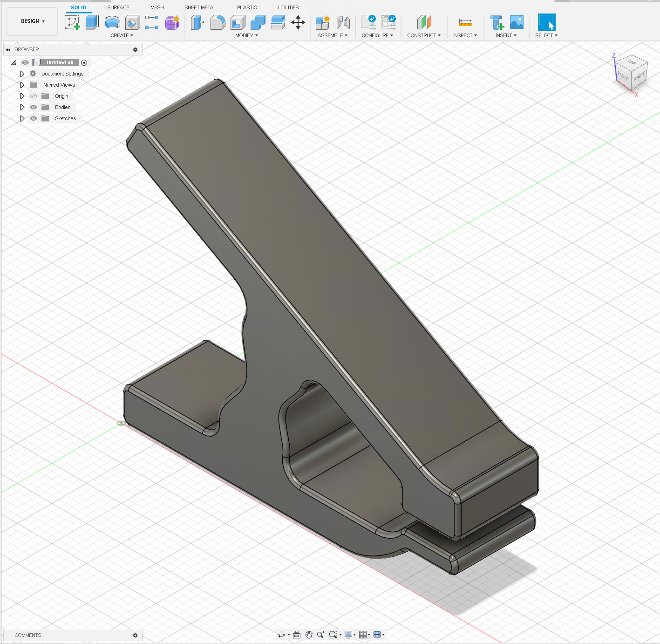The image size is (660, 644).
Task: Expand the Named Views folder
Action: 22,84
